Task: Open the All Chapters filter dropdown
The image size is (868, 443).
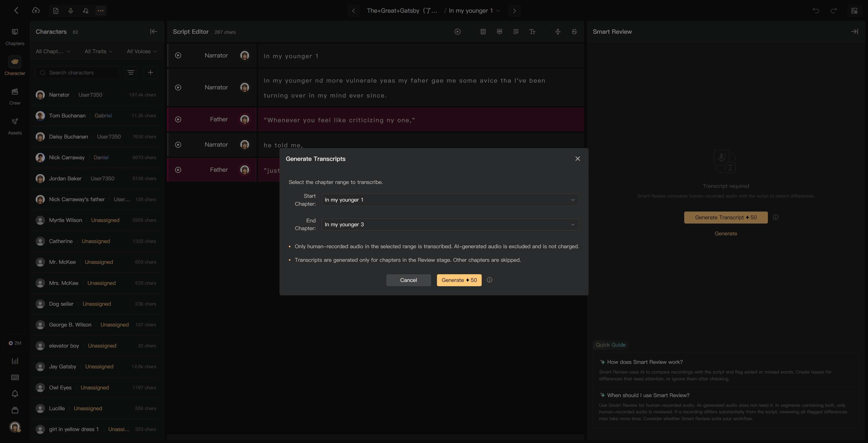Action: pyautogui.click(x=53, y=51)
